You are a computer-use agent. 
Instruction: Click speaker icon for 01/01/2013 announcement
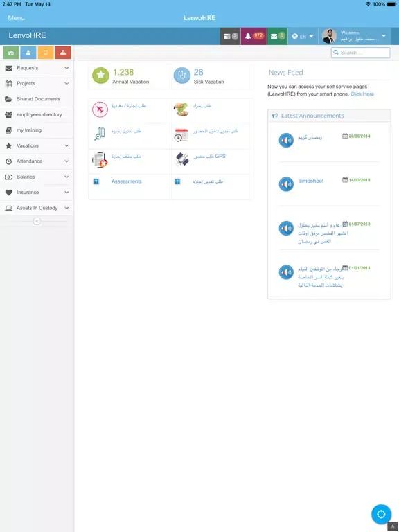tap(286, 272)
